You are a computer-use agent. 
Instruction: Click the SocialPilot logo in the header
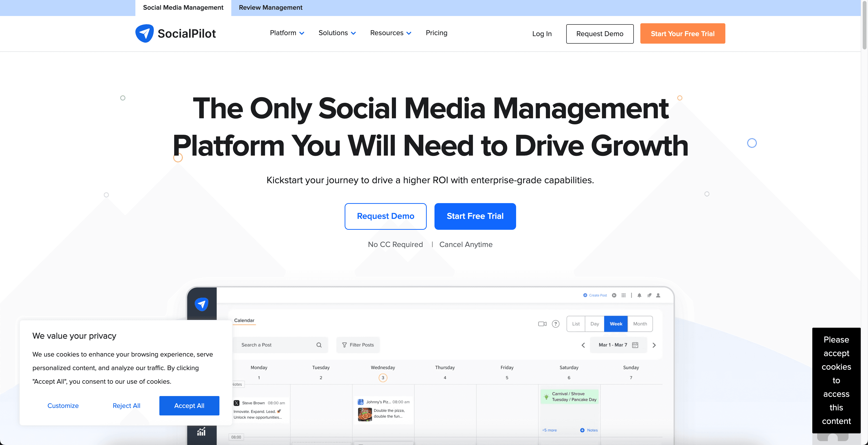tap(175, 33)
